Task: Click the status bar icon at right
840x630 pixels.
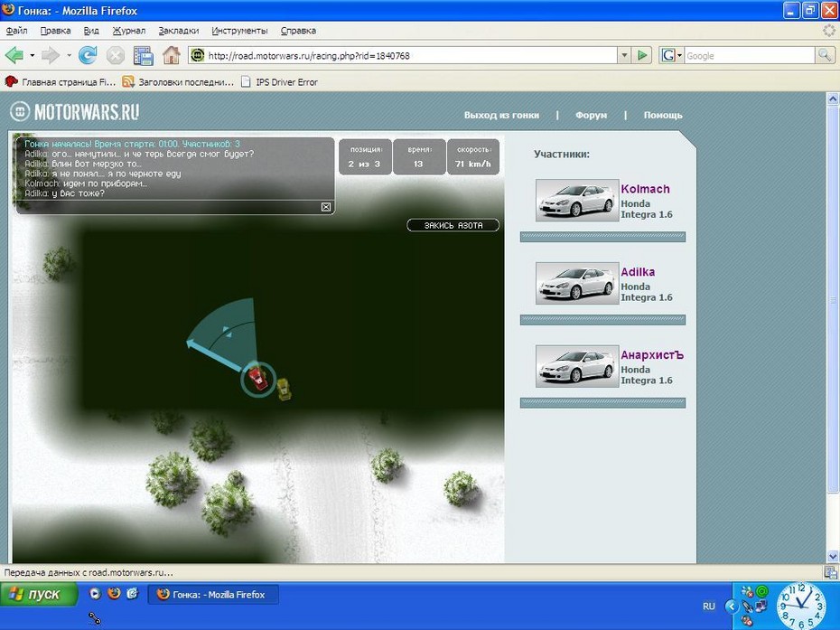Action: (x=831, y=573)
